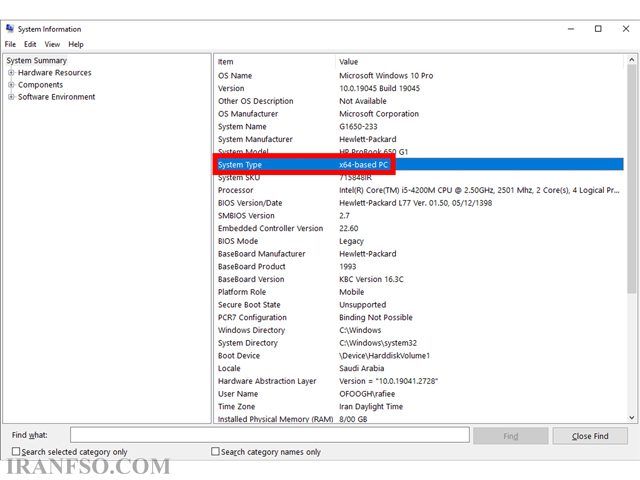Select Components tree item
Screen dimensions: 640x480
click(40, 85)
